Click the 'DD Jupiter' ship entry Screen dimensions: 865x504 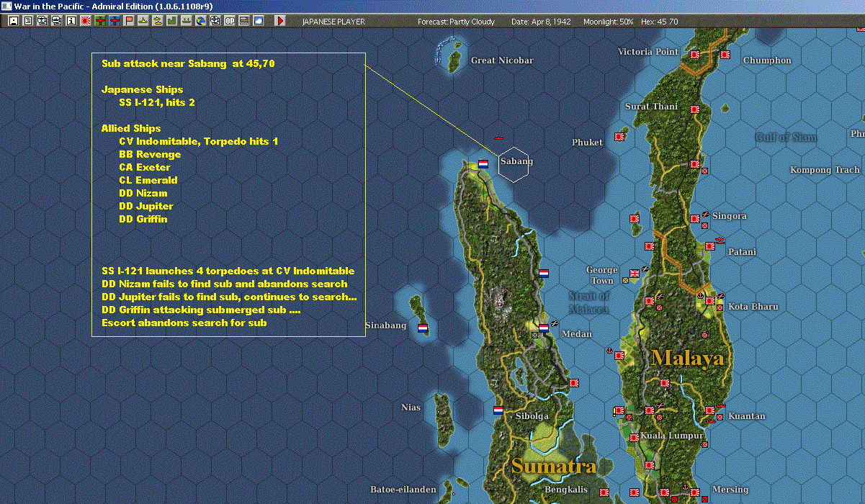[145, 207]
